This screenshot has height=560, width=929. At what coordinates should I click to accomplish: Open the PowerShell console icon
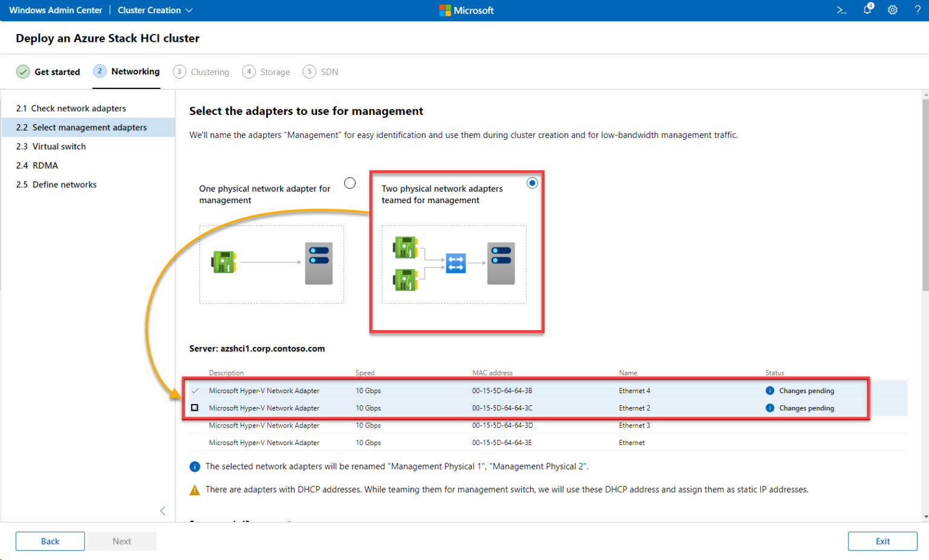[x=841, y=10]
